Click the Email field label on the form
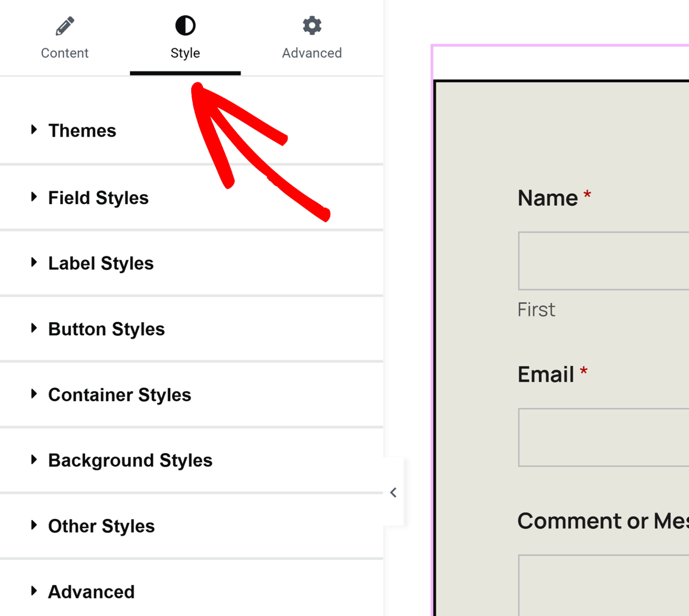 [546, 374]
